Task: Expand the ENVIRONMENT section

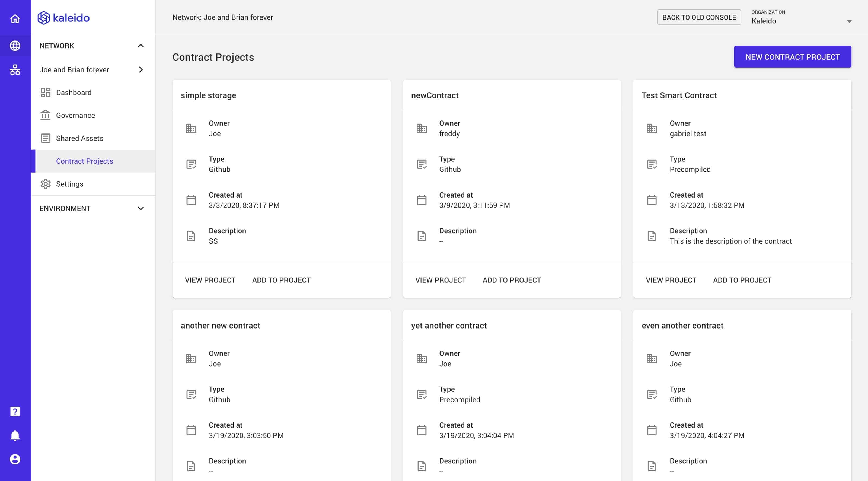Action: pos(141,208)
